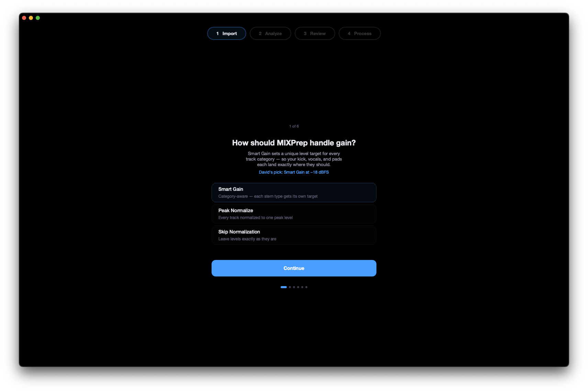Jump to the fifth onboarding dot
Image resolution: width=588 pixels, height=392 pixels.
(x=302, y=287)
